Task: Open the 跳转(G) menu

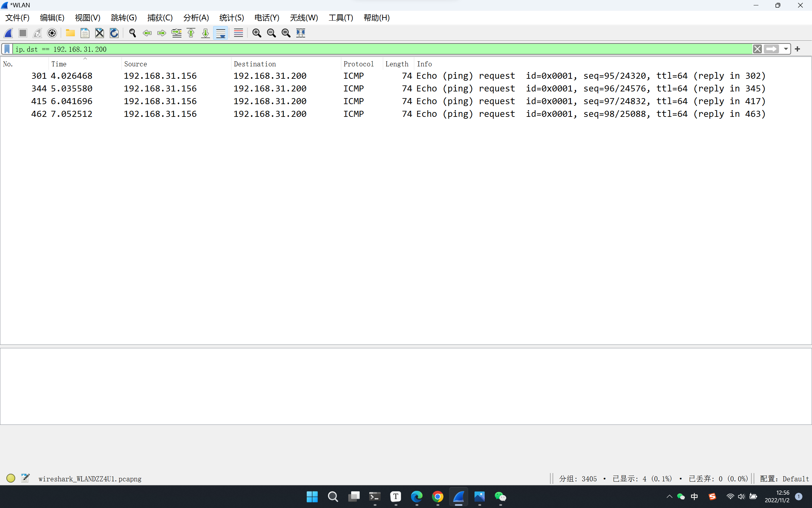Action: (124, 18)
